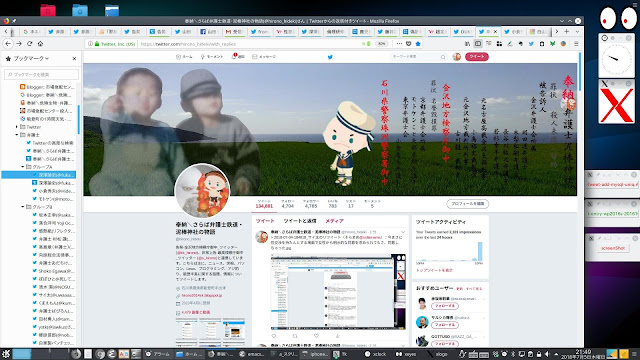Image resolution: width=640 pixels, height=360 pixels.
Task: List all tabs with the dropdown arrow
Action: pyautogui.click(x=577, y=31)
